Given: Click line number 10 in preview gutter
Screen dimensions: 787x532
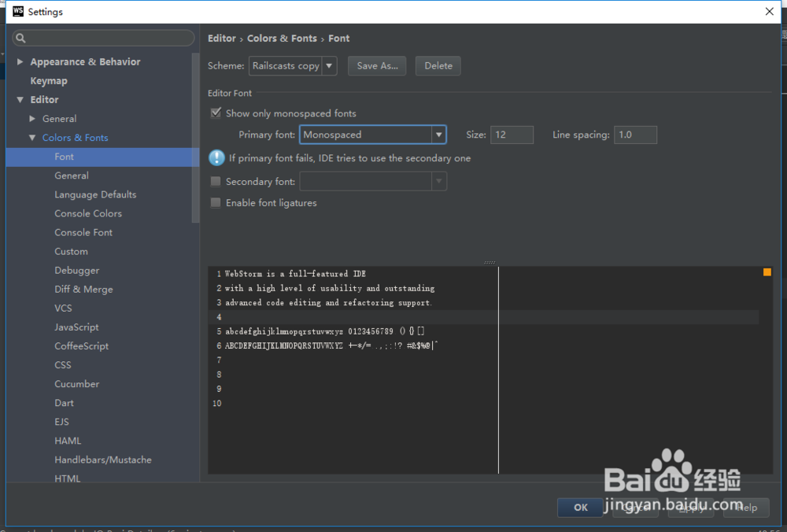Looking at the screenshot, I should pyautogui.click(x=217, y=403).
